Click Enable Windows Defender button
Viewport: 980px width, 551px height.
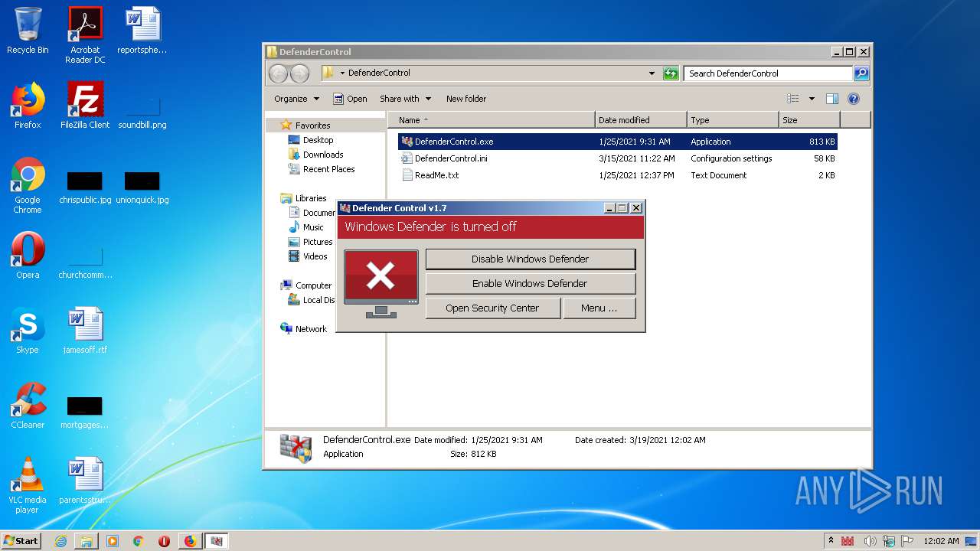[530, 283]
